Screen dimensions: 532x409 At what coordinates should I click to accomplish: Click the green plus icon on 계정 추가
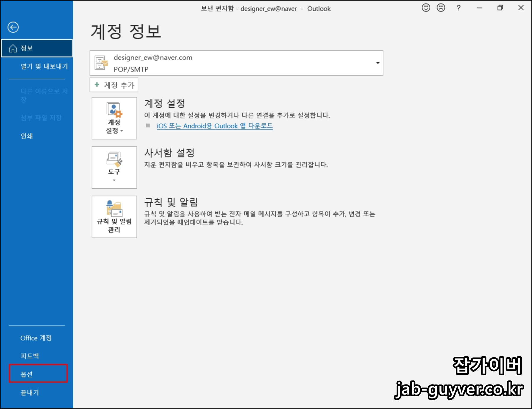coord(97,85)
